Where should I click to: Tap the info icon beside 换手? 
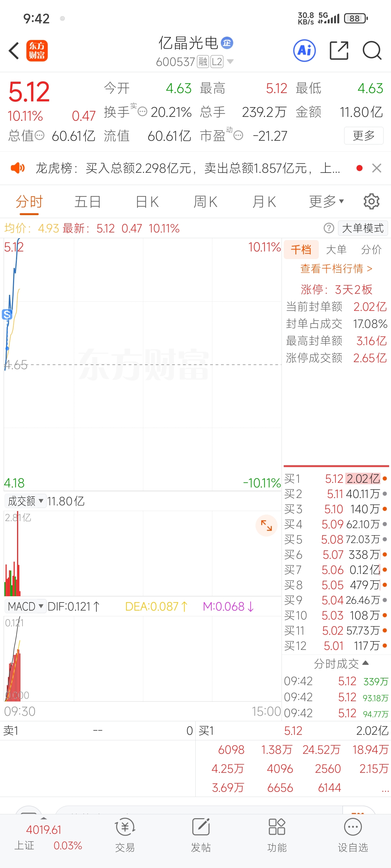click(142, 111)
